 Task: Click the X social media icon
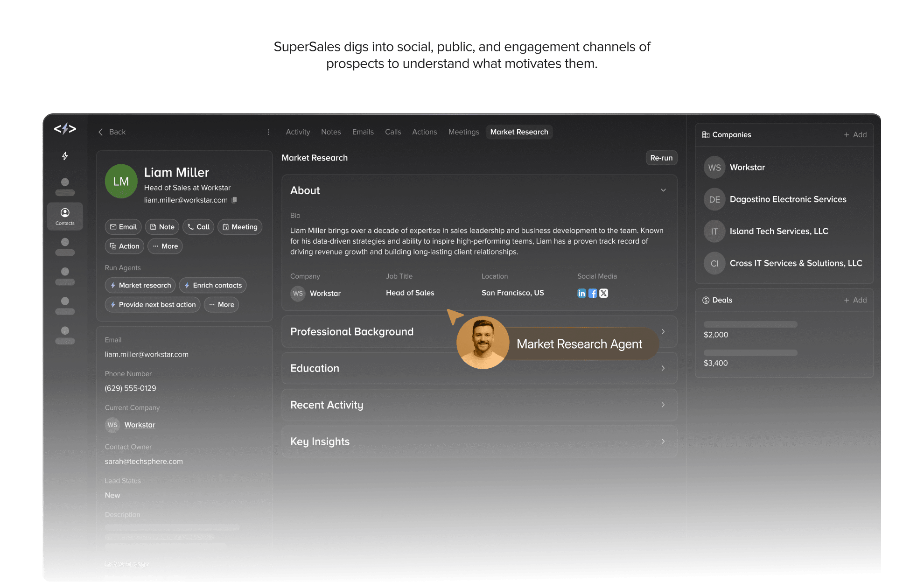coord(604,293)
